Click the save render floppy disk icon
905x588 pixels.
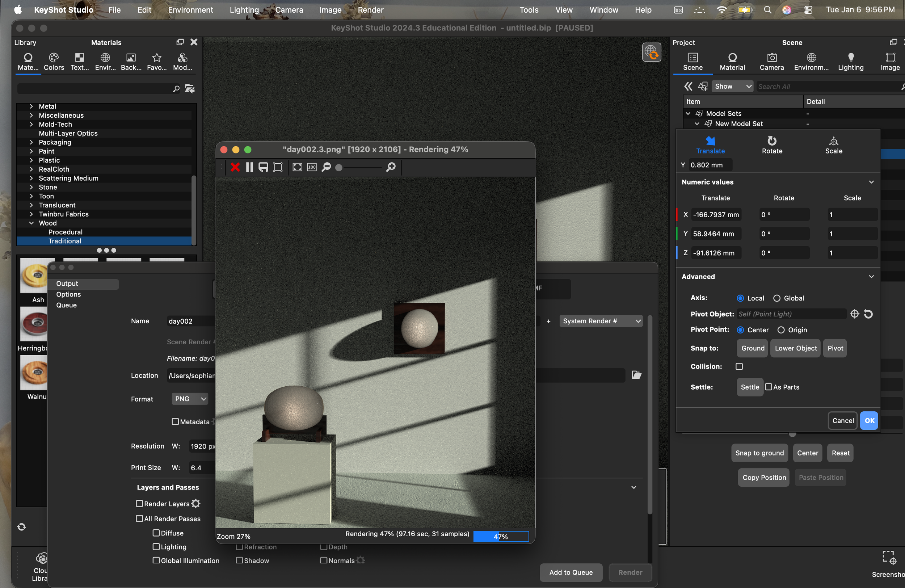click(x=263, y=167)
